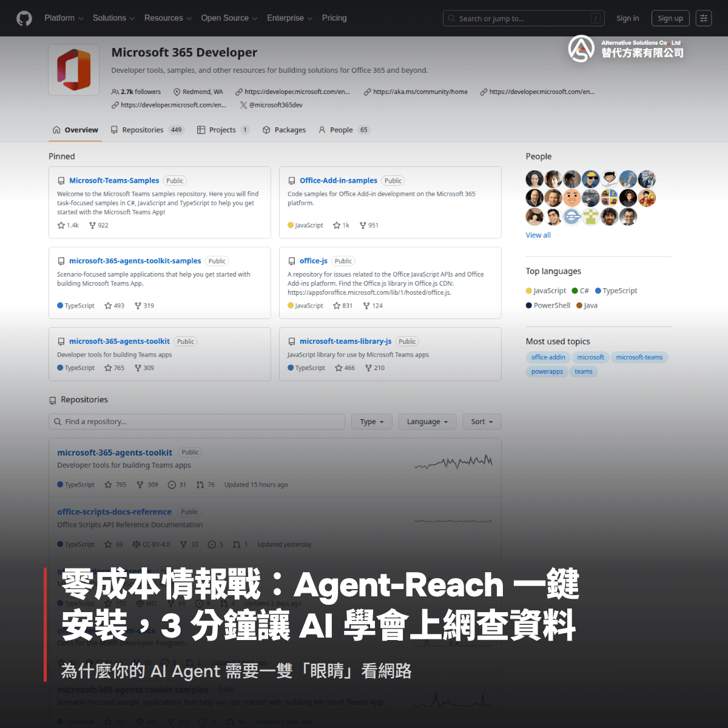Image resolution: width=728 pixels, height=728 pixels.
Task: Click issues count 31 in the agents-toolkit list row
Action: (x=177, y=485)
